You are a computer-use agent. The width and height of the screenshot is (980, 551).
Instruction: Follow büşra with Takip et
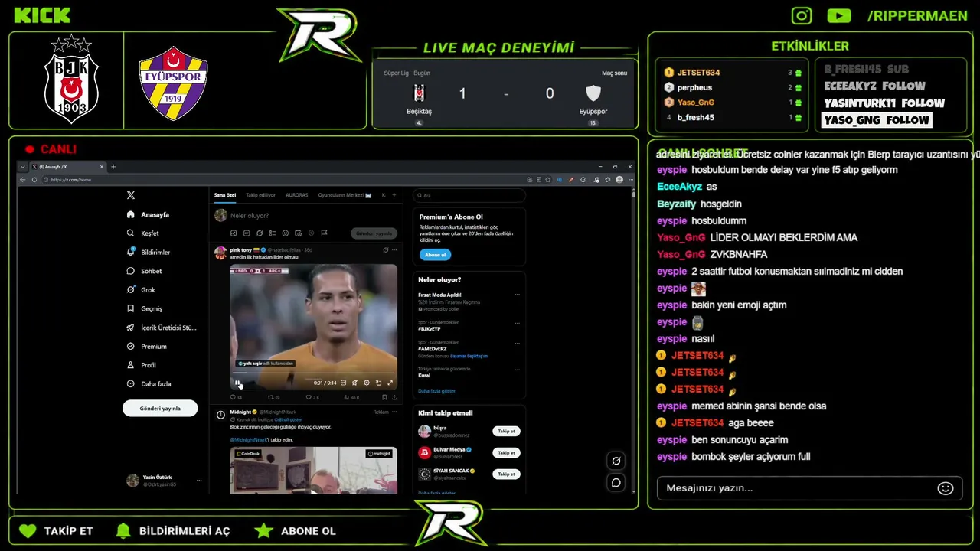506,432
